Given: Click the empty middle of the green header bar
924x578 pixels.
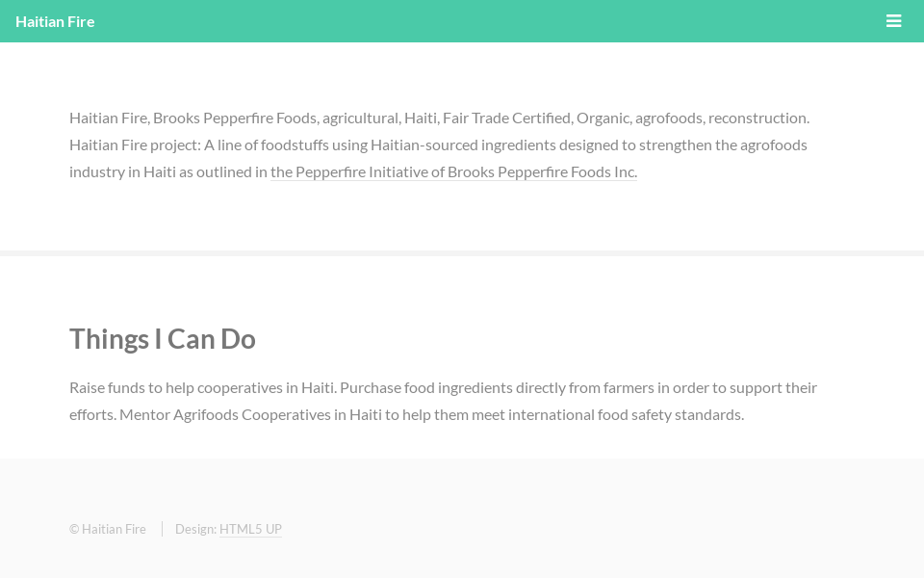Looking at the screenshot, I should pos(481,21).
